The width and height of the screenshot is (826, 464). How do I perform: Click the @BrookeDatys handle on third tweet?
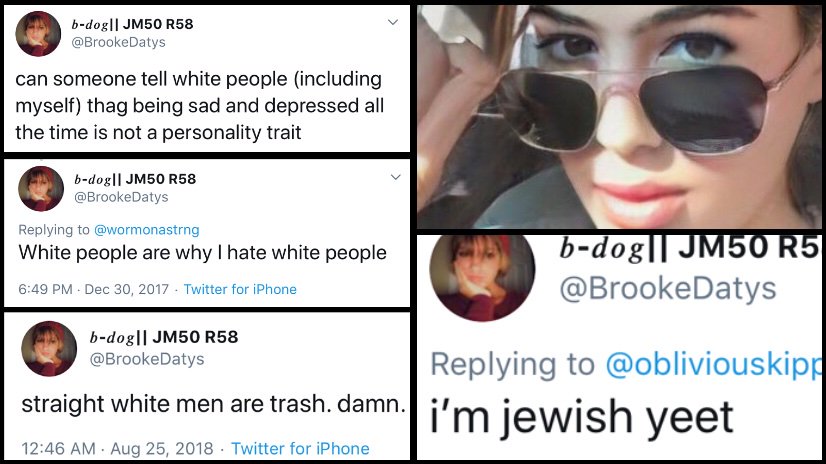[x=147, y=359]
